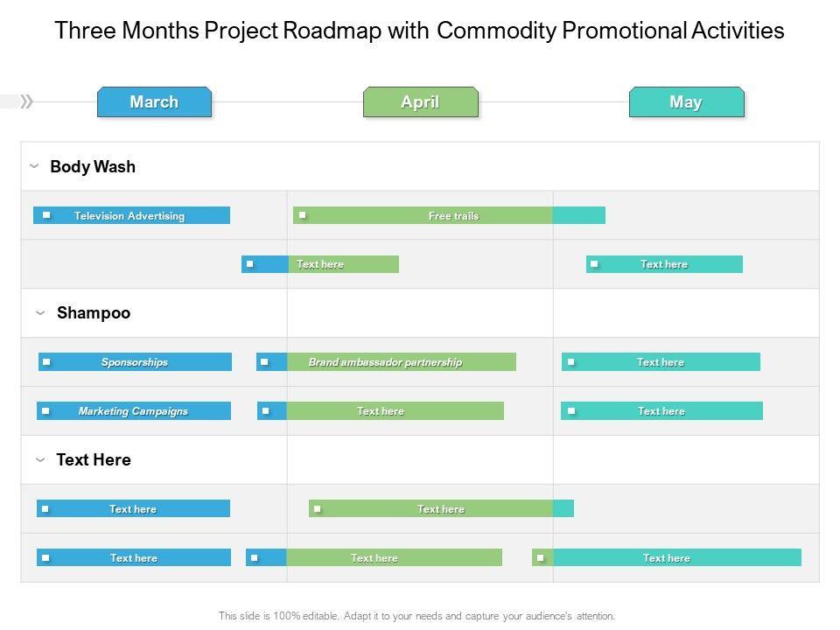This screenshot has height=630, width=840.
Task: Click the square marker on Free trails bar
Action: [x=302, y=214]
